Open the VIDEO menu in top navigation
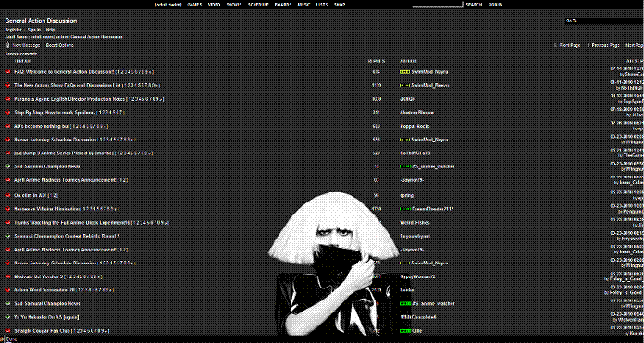Image resolution: width=644 pixels, height=343 pixels. (x=214, y=5)
